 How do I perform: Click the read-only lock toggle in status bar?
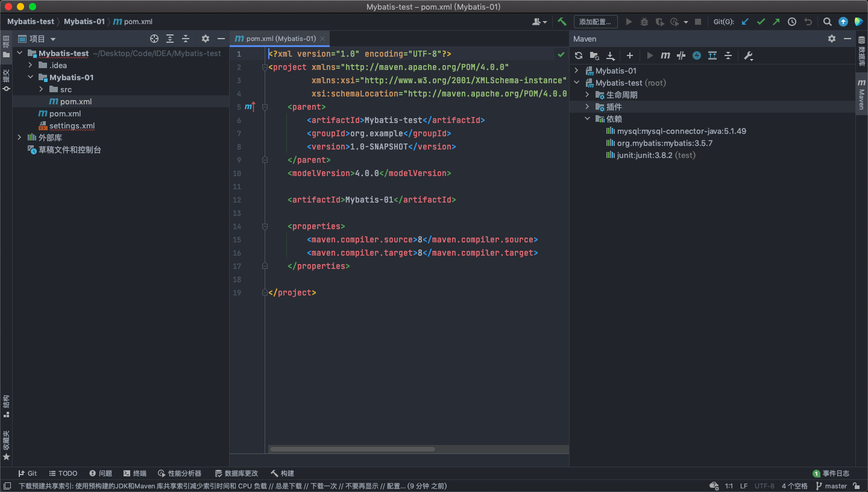point(857,486)
